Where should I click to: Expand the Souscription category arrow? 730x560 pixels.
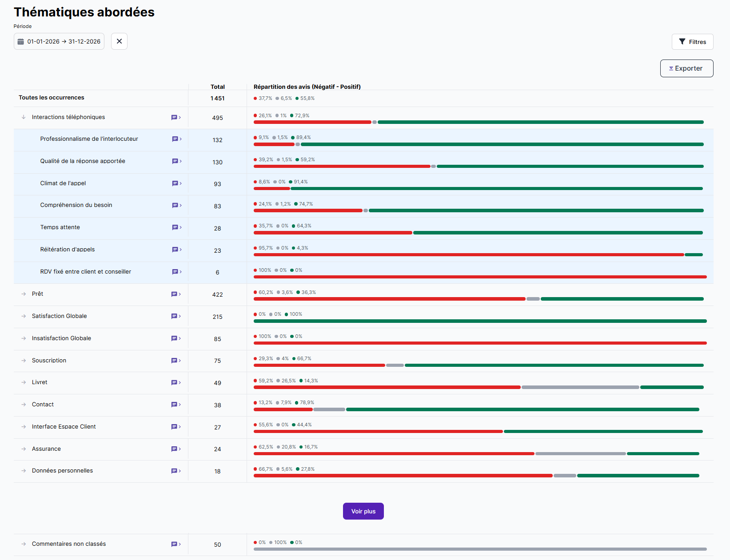point(24,361)
